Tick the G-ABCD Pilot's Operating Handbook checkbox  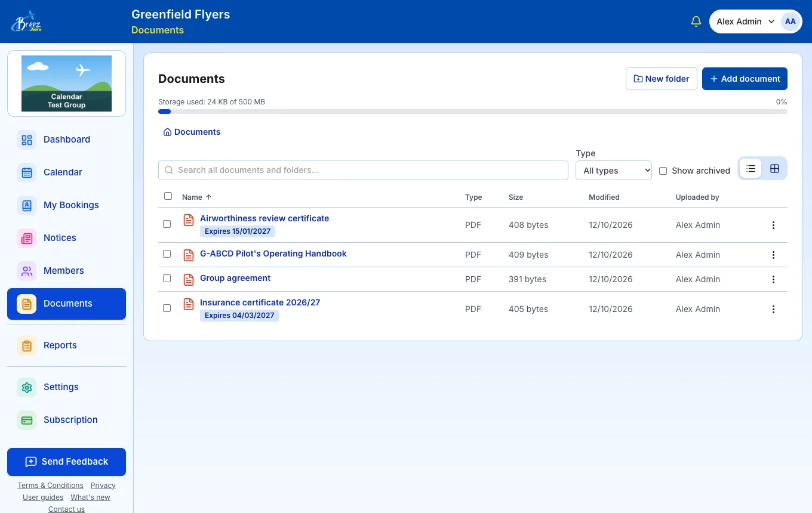pyautogui.click(x=167, y=254)
